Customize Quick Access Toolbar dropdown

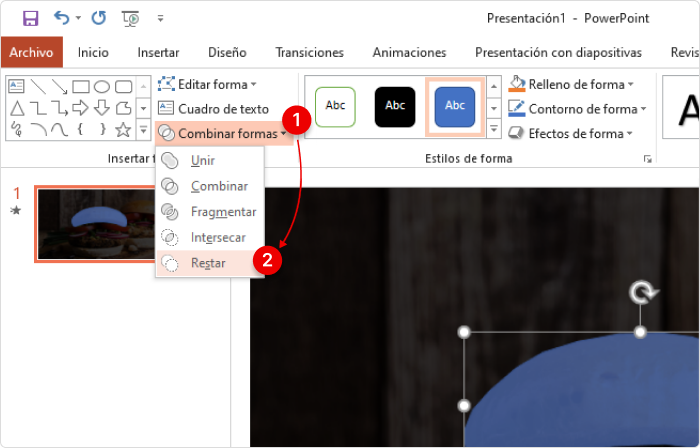(x=160, y=18)
